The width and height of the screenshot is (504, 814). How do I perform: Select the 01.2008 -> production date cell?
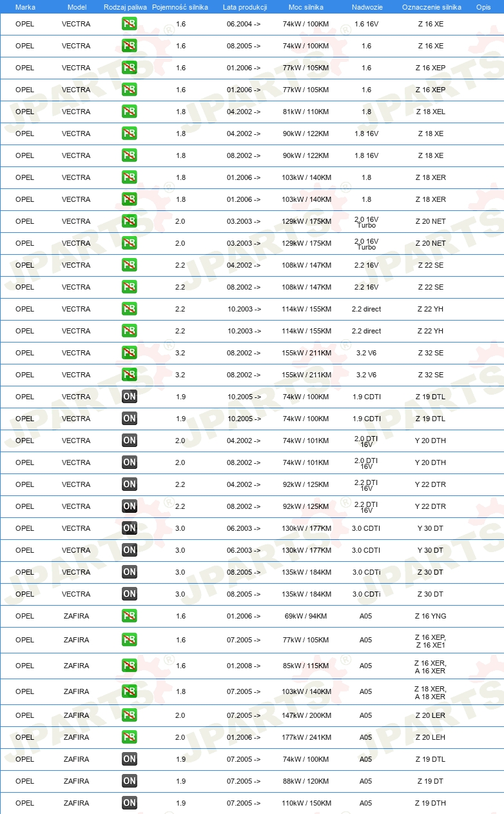[244, 666]
